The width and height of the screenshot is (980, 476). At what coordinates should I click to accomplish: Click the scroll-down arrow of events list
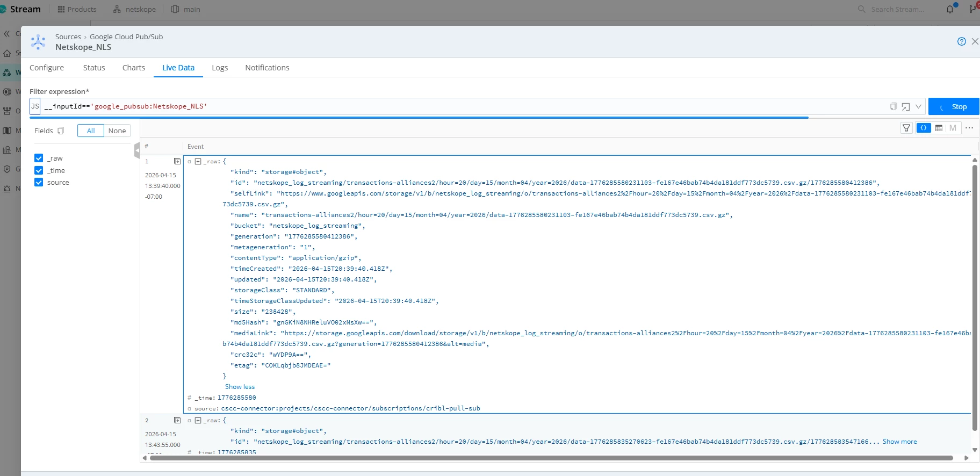[975, 450]
